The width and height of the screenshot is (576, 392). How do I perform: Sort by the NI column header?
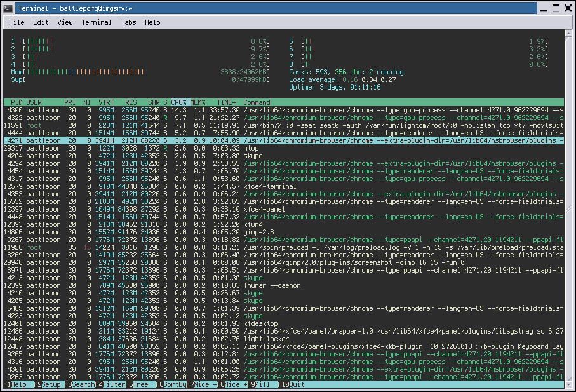(87, 102)
